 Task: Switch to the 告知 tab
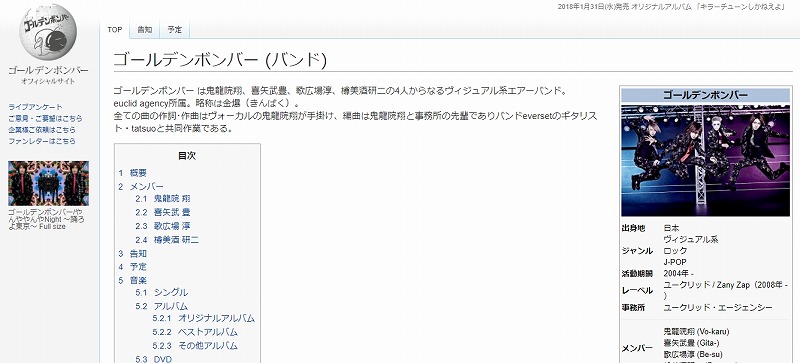[x=145, y=30]
